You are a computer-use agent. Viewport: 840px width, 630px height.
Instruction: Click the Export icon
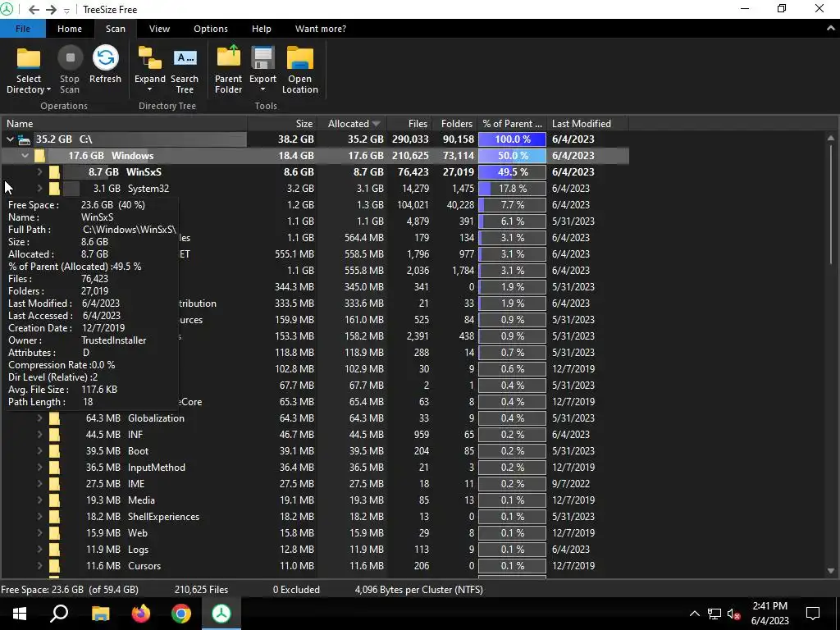(263, 58)
